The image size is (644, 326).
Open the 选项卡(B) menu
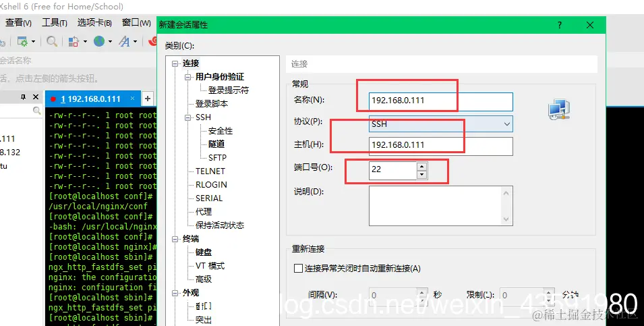point(94,22)
